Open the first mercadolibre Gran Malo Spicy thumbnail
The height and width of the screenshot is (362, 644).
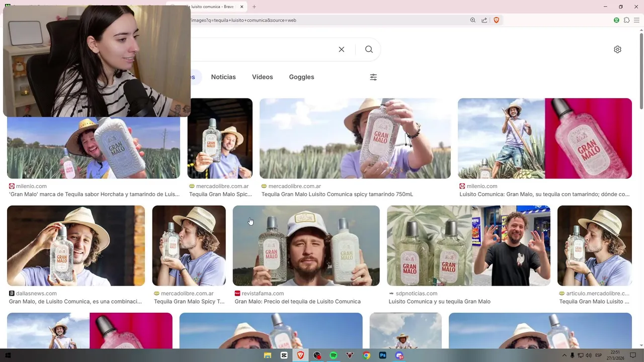point(220,138)
